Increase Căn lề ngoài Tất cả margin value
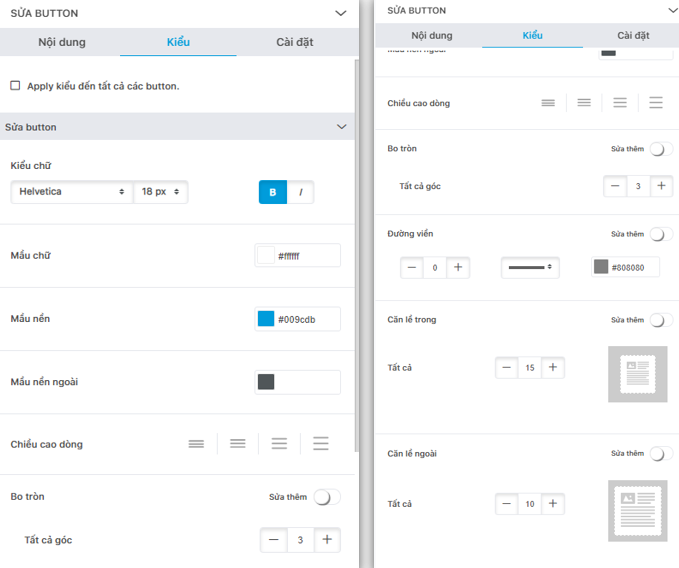This screenshot has height=568, width=679. (x=553, y=504)
